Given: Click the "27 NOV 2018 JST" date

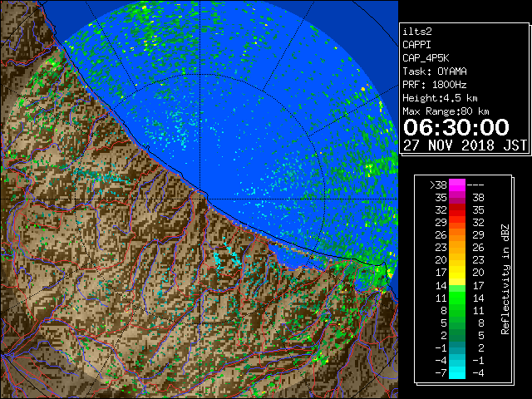Looking at the screenshot, I should click(x=465, y=145).
